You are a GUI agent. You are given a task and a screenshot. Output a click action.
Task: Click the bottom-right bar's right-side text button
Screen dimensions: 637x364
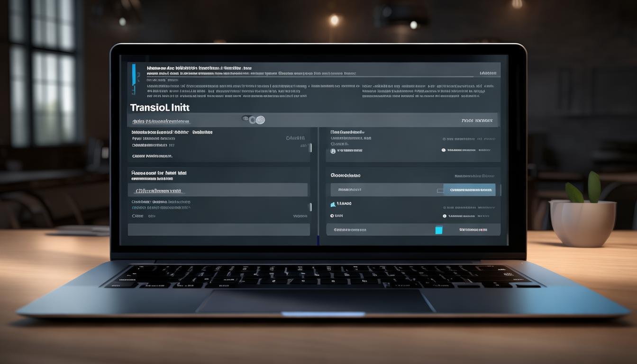point(473,230)
